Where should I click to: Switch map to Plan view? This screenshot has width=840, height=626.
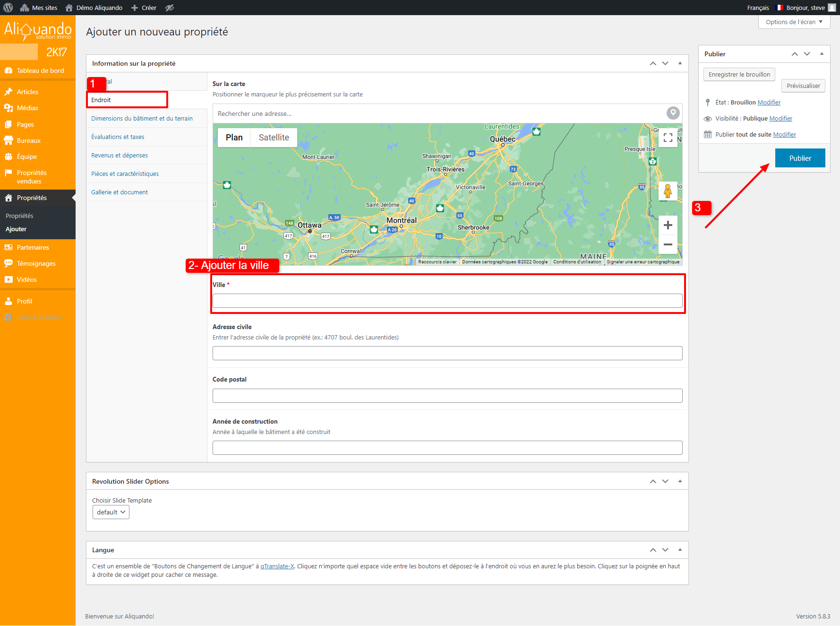click(234, 138)
